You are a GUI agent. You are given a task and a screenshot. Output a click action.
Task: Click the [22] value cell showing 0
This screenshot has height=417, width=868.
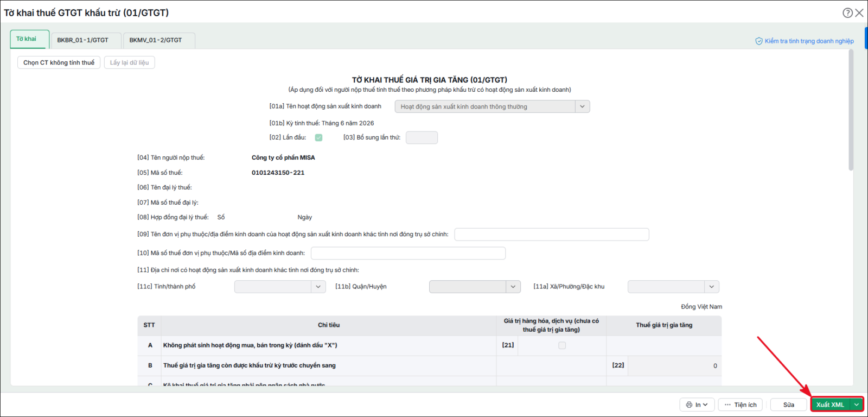(x=675, y=366)
